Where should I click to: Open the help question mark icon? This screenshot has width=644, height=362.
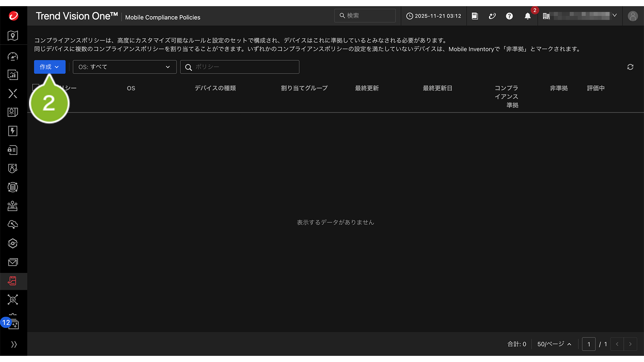(x=509, y=16)
